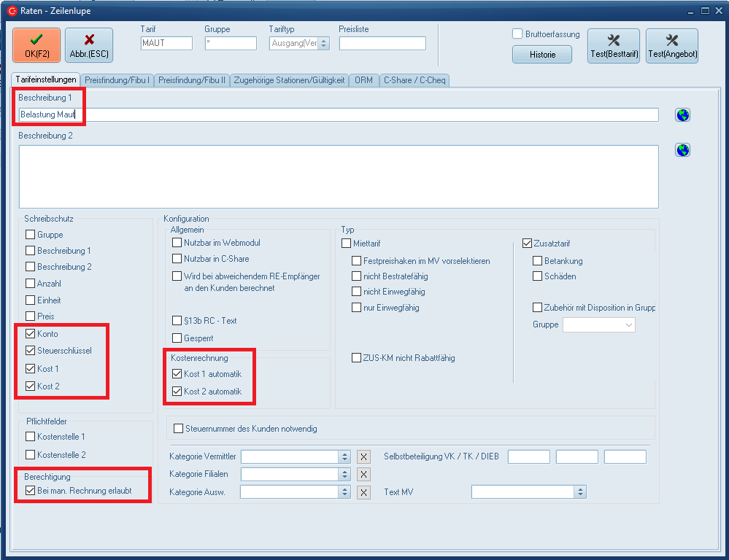Viewport: 729px width, 560px height.
Task: Click the Historie button
Action: [542, 55]
